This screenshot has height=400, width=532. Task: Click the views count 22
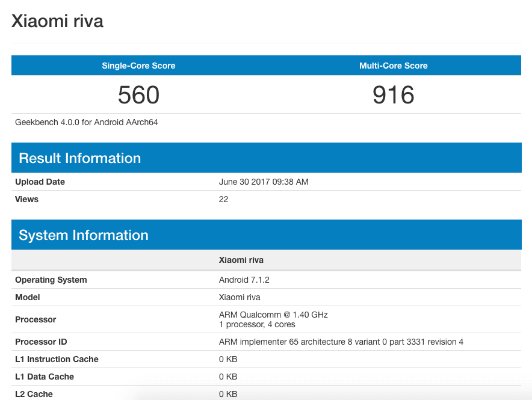pyautogui.click(x=224, y=199)
